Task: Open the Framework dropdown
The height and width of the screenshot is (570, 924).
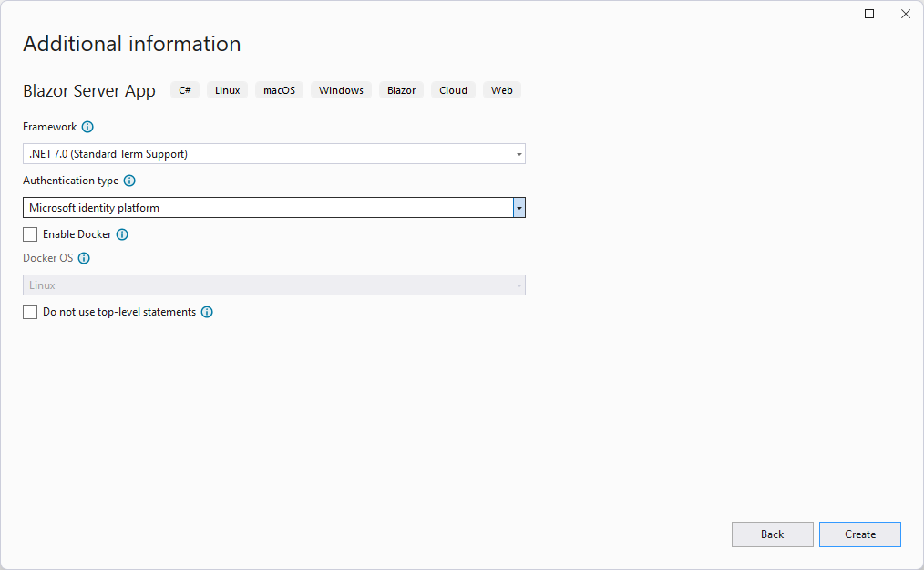Action: point(274,154)
